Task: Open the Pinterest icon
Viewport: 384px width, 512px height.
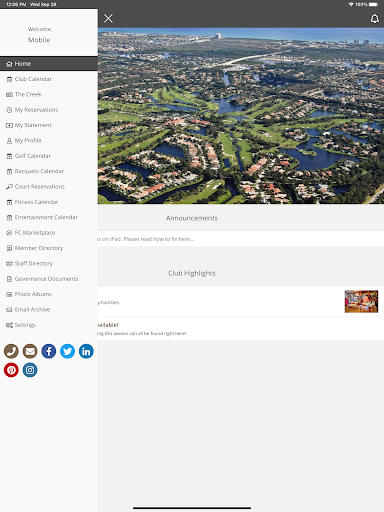Action: click(x=11, y=370)
